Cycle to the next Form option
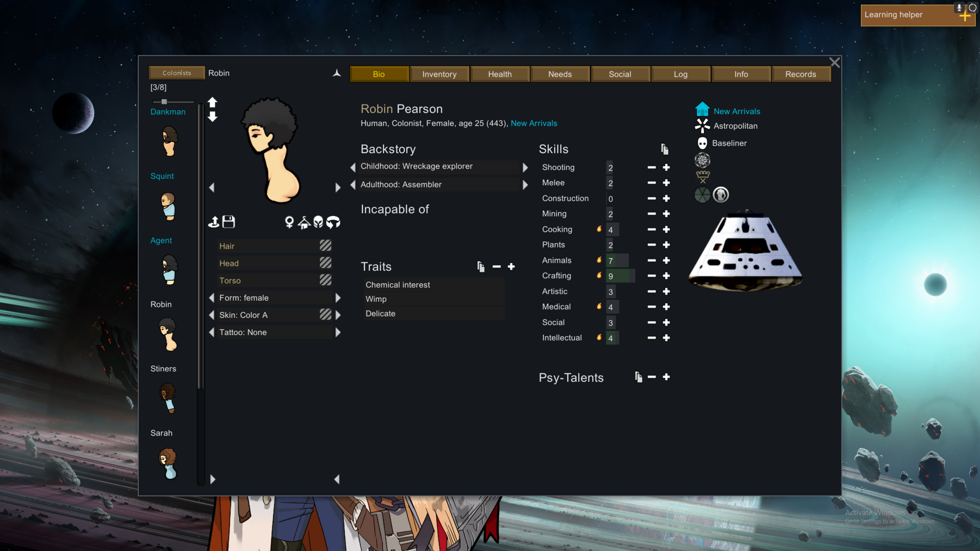 tap(338, 298)
